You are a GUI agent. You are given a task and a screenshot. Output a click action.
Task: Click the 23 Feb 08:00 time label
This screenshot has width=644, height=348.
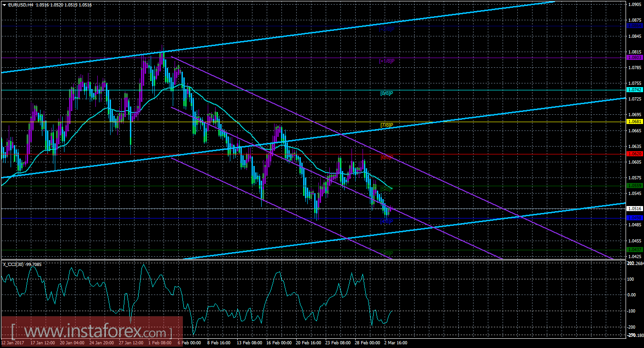click(338, 343)
